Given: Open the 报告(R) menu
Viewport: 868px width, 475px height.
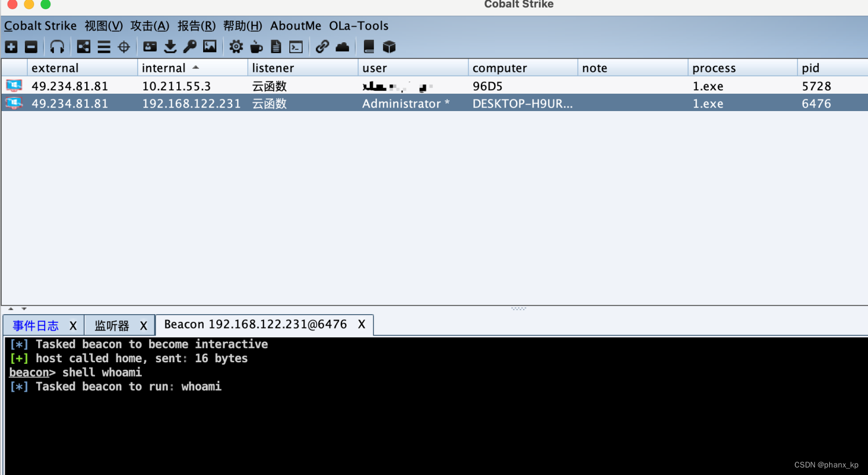Looking at the screenshot, I should pos(197,26).
